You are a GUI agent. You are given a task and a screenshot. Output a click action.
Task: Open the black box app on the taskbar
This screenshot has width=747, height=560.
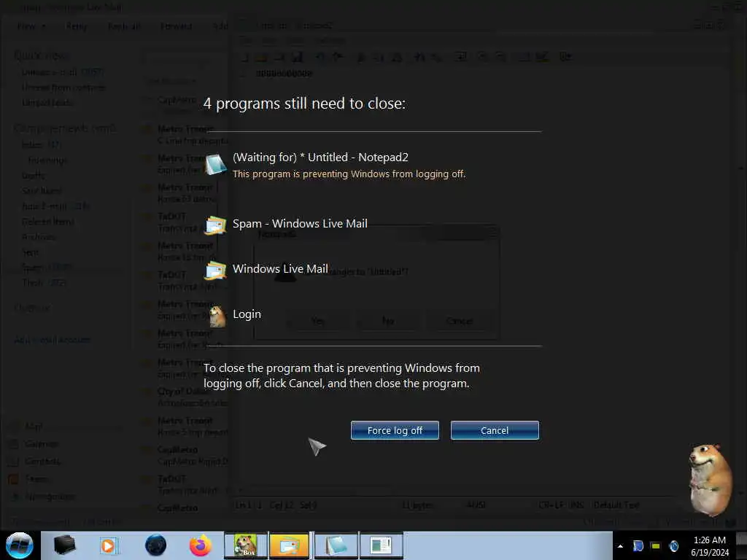pyautogui.click(x=64, y=545)
